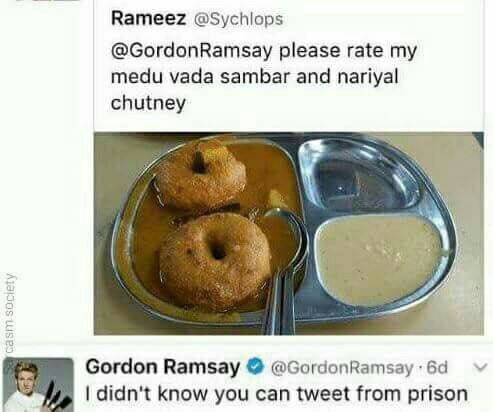The image size is (493, 412).
Task: Open the Gordon Ramsay display name
Action: coord(163,367)
